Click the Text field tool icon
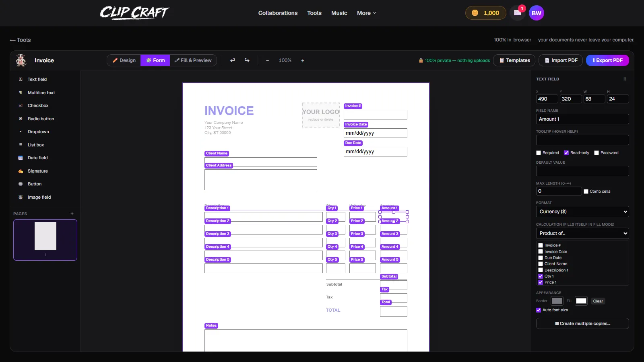The width and height of the screenshot is (644, 362). tap(21, 79)
